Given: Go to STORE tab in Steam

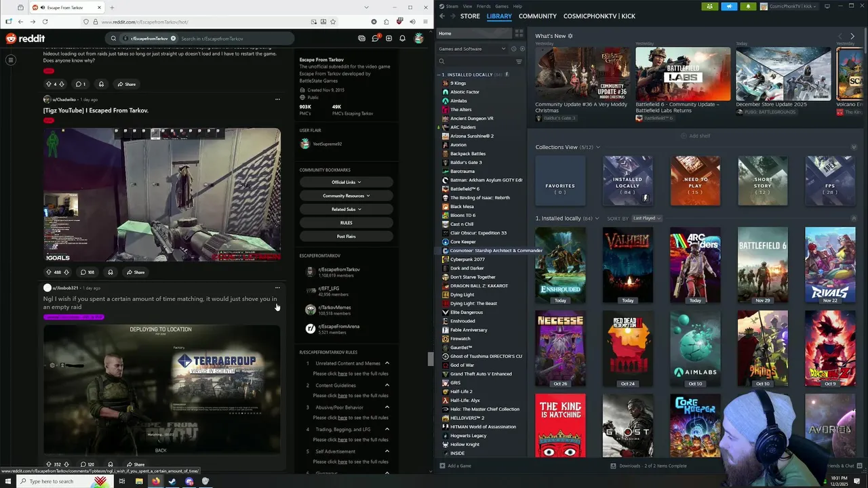Looking at the screenshot, I should (470, 16).
